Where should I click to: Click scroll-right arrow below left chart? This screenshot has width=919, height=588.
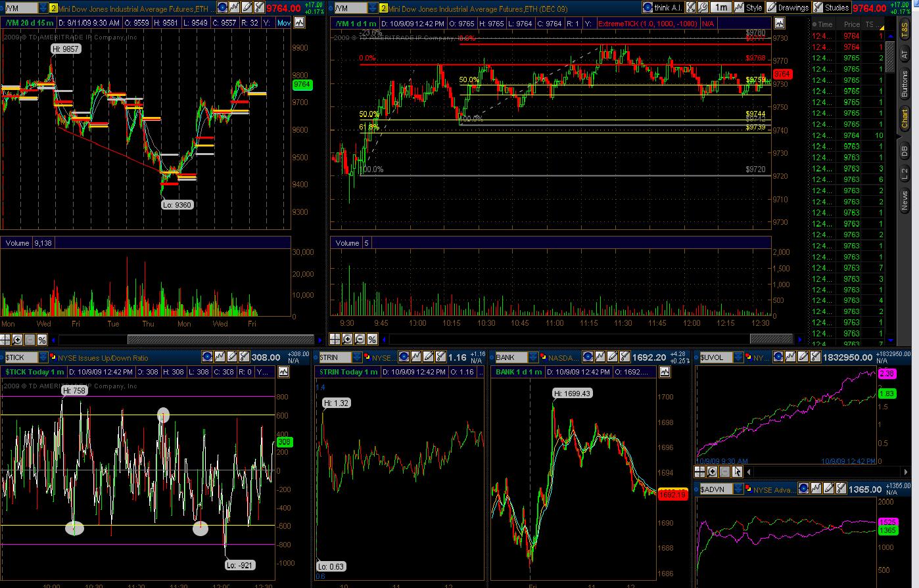[x=319, y=339]
